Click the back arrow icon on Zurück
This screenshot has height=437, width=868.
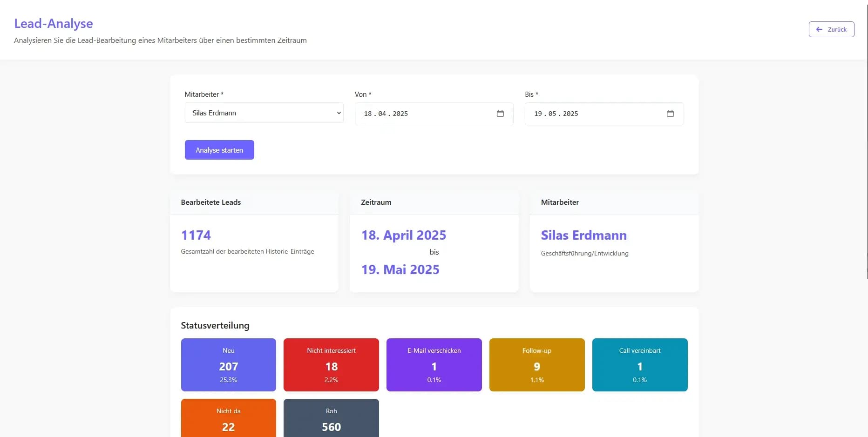pos(819,29)
